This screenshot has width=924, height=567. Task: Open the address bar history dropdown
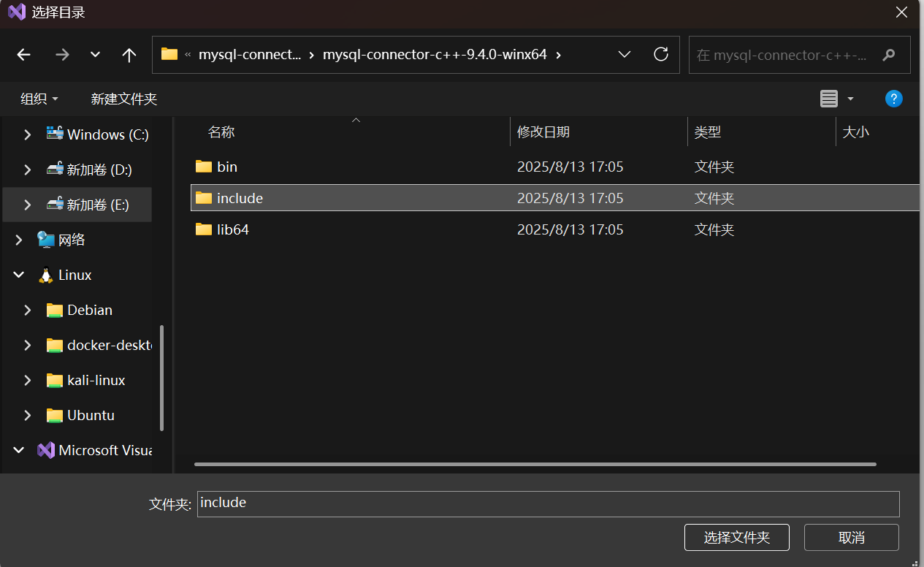click(625, 55)
